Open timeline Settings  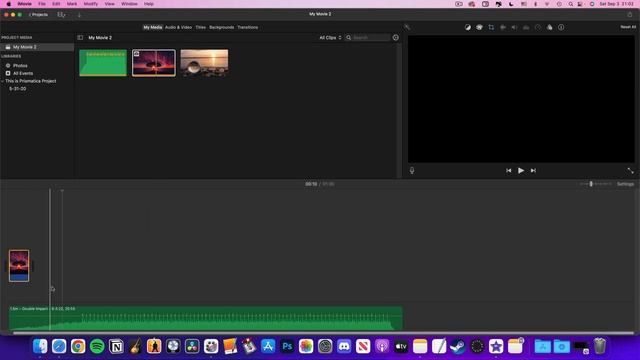pyautogui.click(x=625, y=184)
